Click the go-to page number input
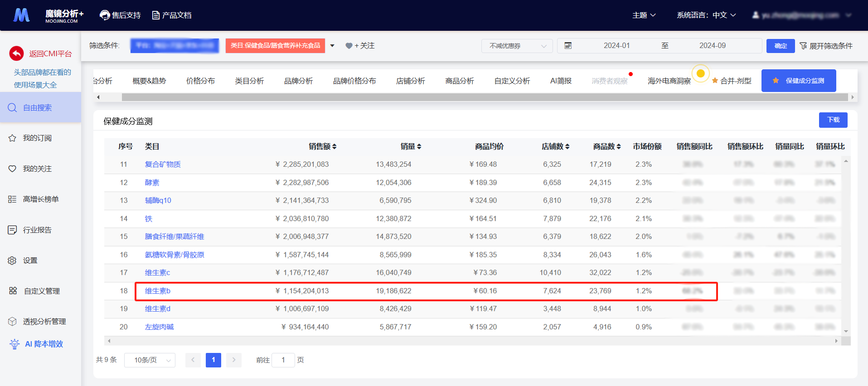 pyautogui.click(x=283, y=360)
